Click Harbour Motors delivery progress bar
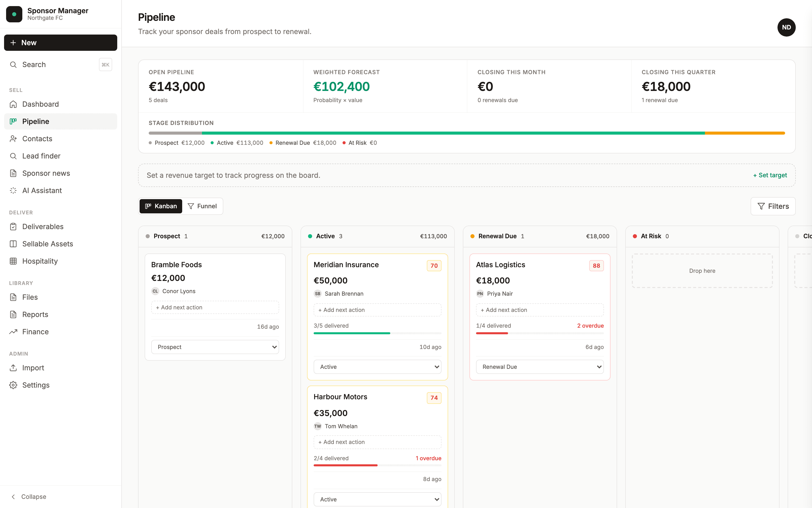 click(x=378, y=465)
